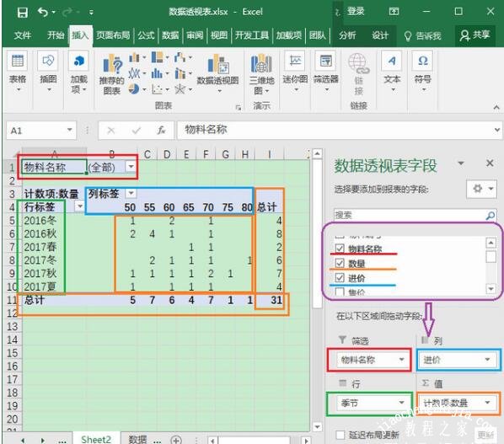Screen dimensions: 504x444
Task: Insert a line chart (折线图) from the icon
Action: [134, 74]
